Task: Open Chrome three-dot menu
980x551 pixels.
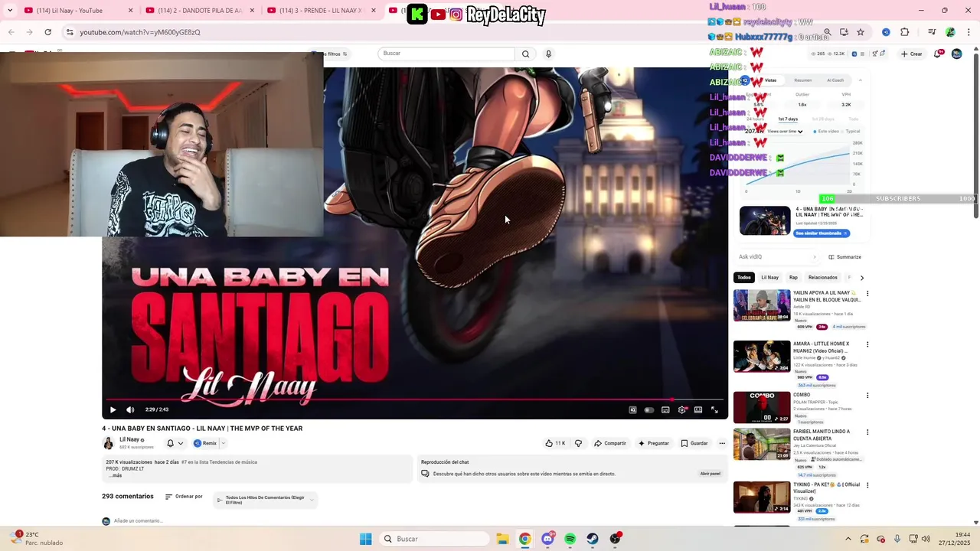Action: [968, 32]
